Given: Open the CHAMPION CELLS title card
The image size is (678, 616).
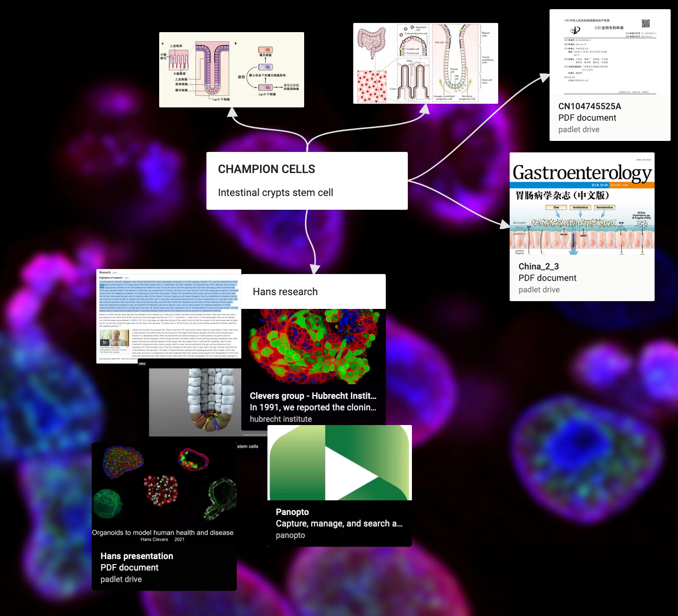Looking at the screenshot, I should point(307,180).
